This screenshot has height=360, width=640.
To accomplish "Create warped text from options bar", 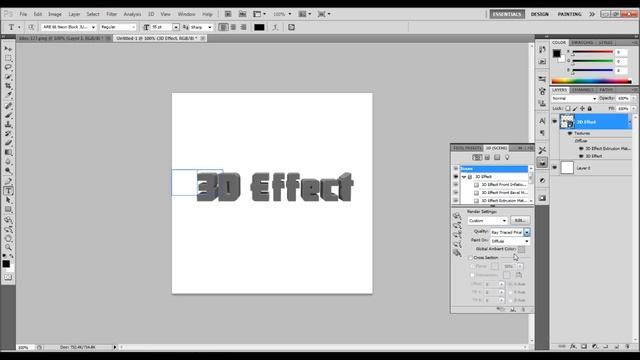I will pos(275,27).
